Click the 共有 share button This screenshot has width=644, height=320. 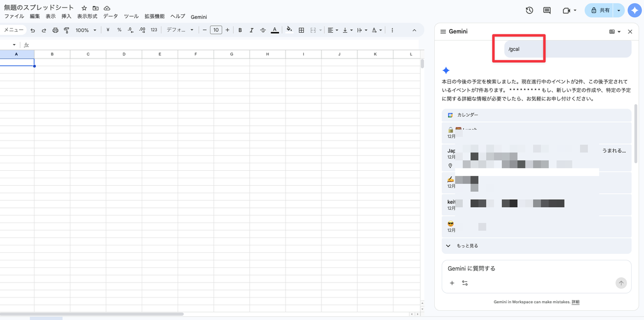coord(599,10)
